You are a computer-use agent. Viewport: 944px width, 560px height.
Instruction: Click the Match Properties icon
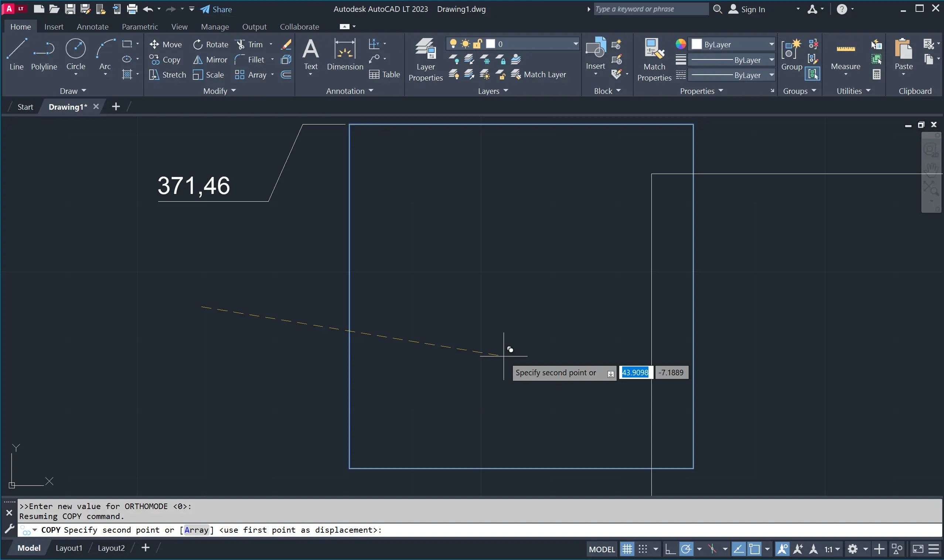tap(654, 49)
